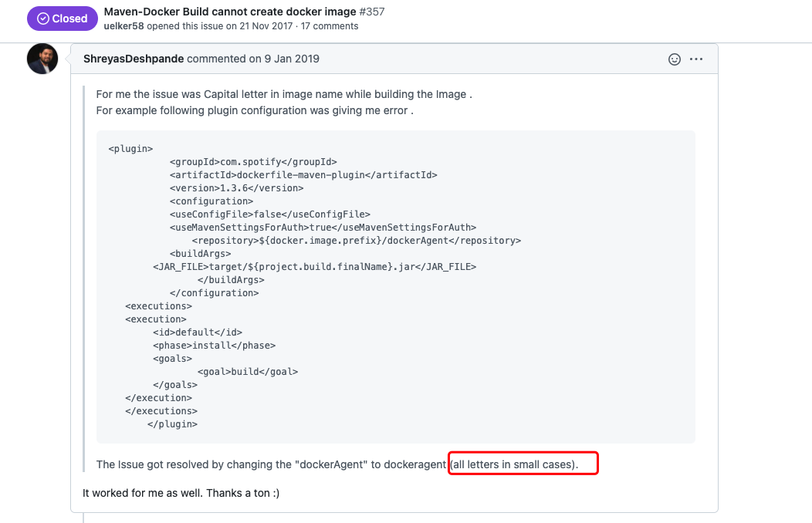Open the ShreyasDeshpande username link

coord(134,59)
